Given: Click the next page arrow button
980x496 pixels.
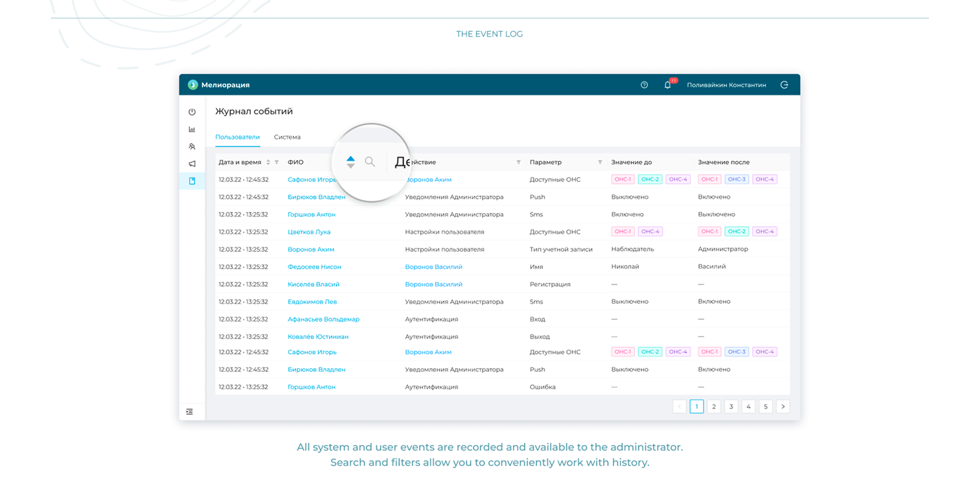Looking at the screenshot, I should pos(783,407).
